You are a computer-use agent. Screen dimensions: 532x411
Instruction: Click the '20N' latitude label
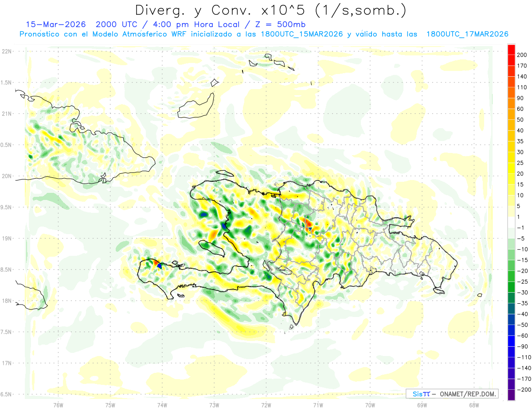coord(7,176)
